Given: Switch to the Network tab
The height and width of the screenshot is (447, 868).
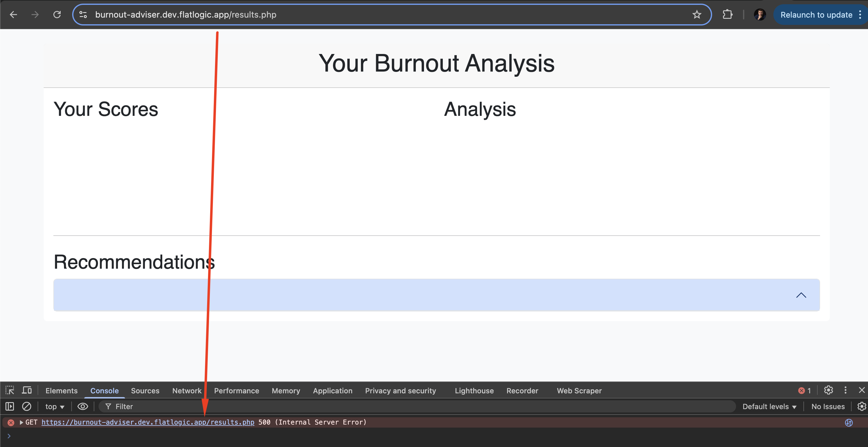Looking at the screenshot, I should 187,390.
